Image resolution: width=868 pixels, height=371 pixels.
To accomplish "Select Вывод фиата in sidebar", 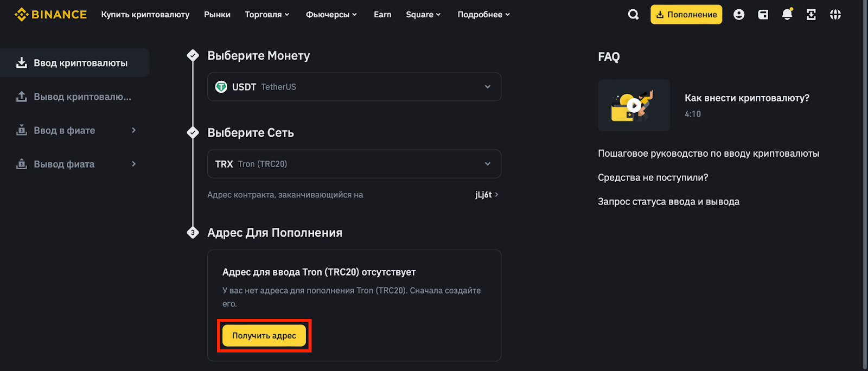I will pyautogui.click(x=75, y=164).
